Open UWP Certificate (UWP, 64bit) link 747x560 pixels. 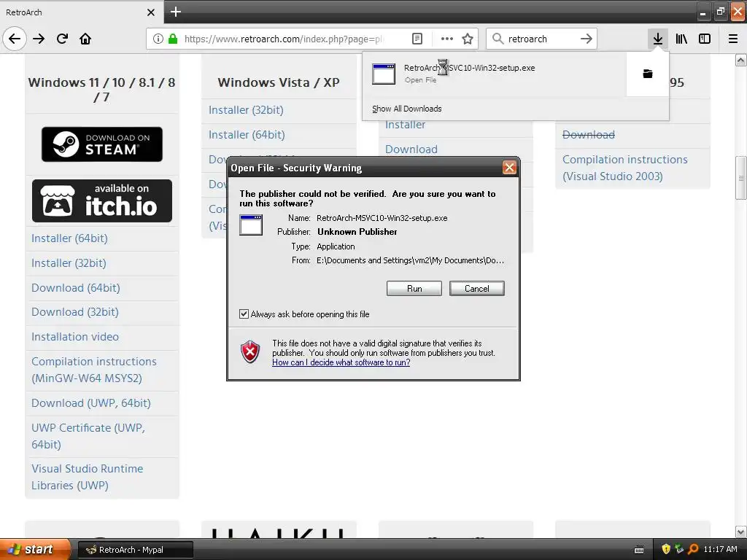coord(88,436)
